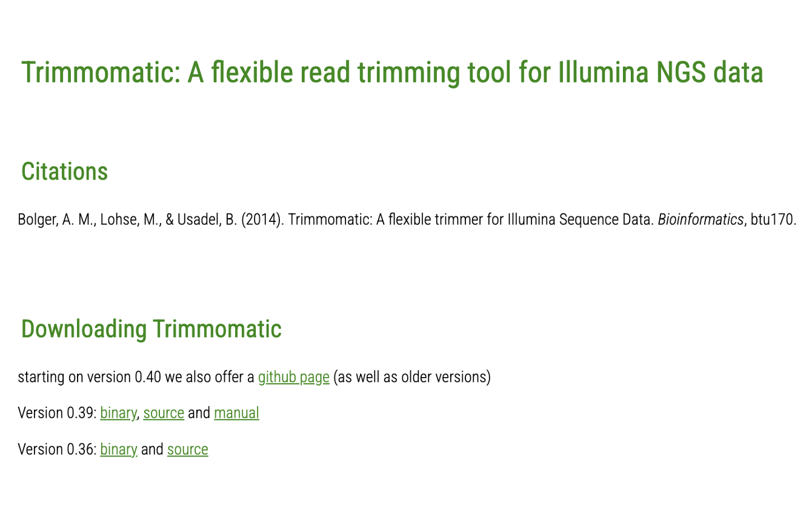Open the Version 0.36 source link

pos(187,449)
